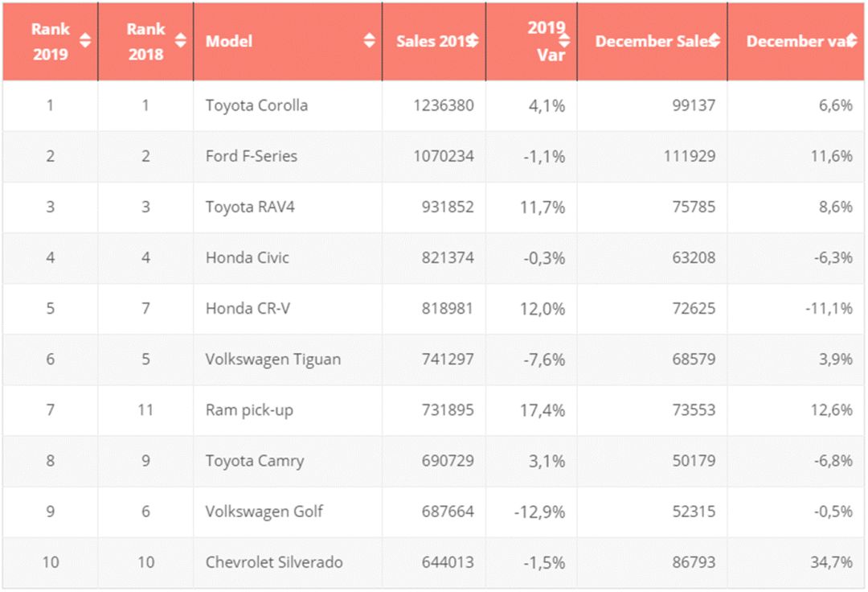Click the Sales 2019 sort arrows icon
Screen dimensions: 868x592
tap(473, 41)
